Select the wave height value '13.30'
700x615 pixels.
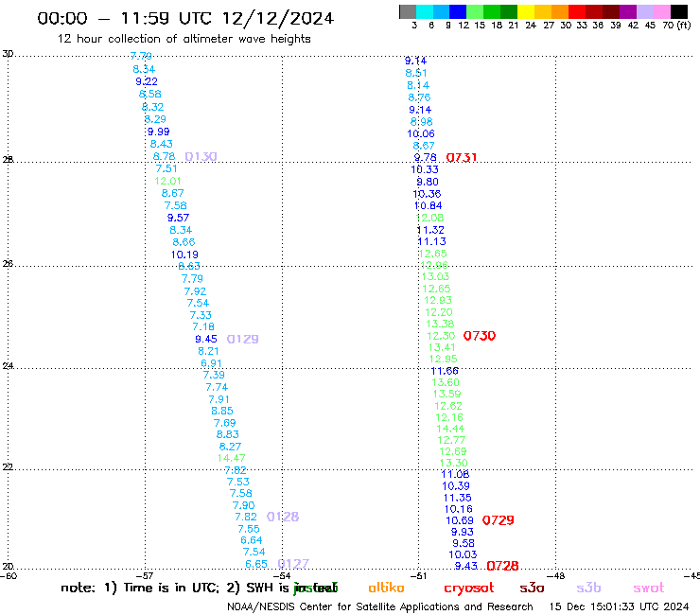click(453, 464)
